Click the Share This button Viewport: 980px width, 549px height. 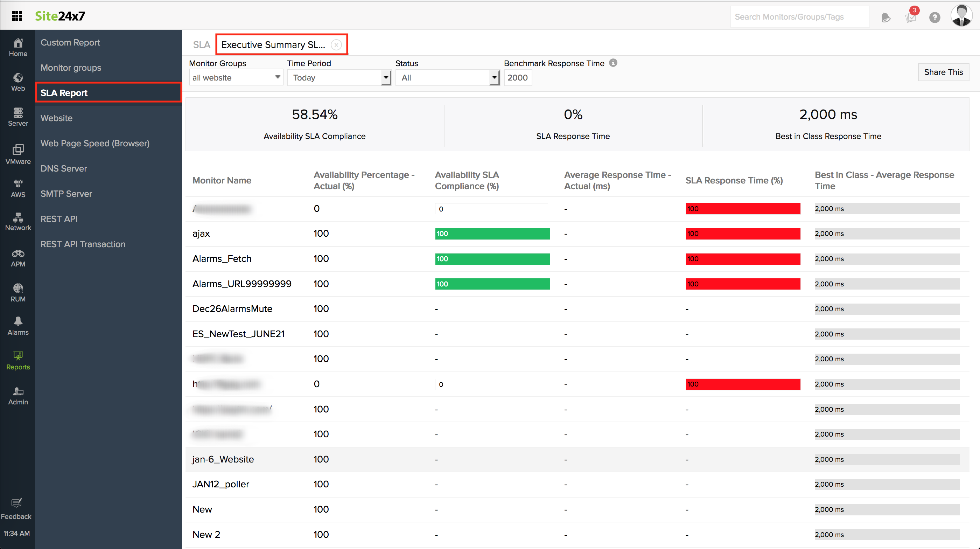tap(943, 72)
